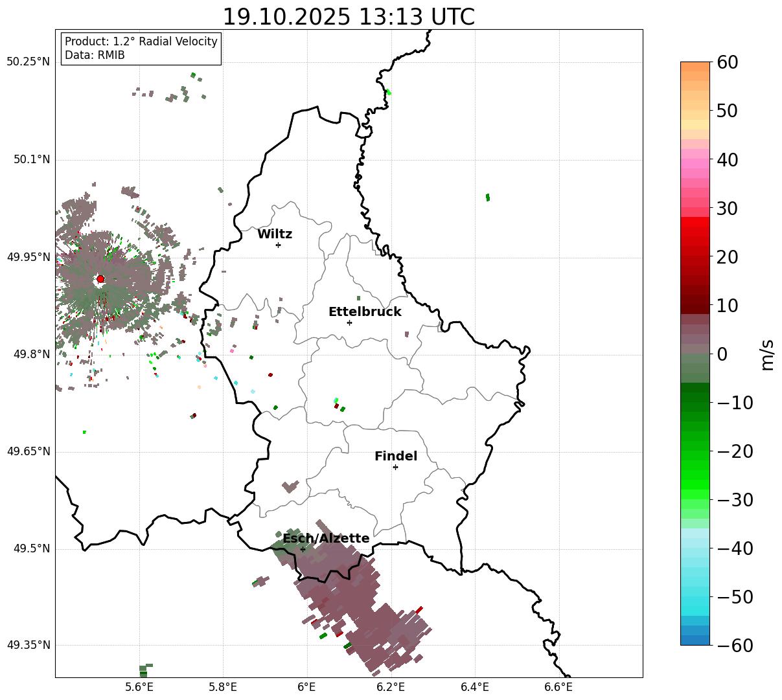Image resolution: width=782 pixels, height=700 pixels.
Task: Click the 'Ettelbruck' city label
Action: point(365,311)
